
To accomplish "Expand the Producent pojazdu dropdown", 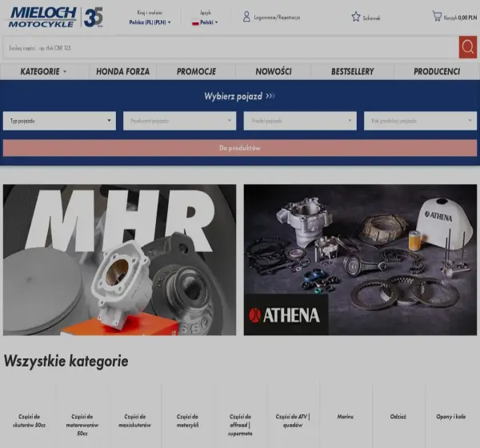I will pos(180,121).
